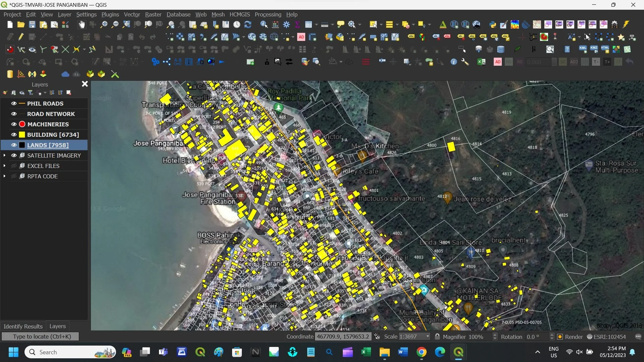Image resolution: width=644 pixels, height=362 pixels.
Task: Click the Save Project floppy icon
Action: [32, 24]
